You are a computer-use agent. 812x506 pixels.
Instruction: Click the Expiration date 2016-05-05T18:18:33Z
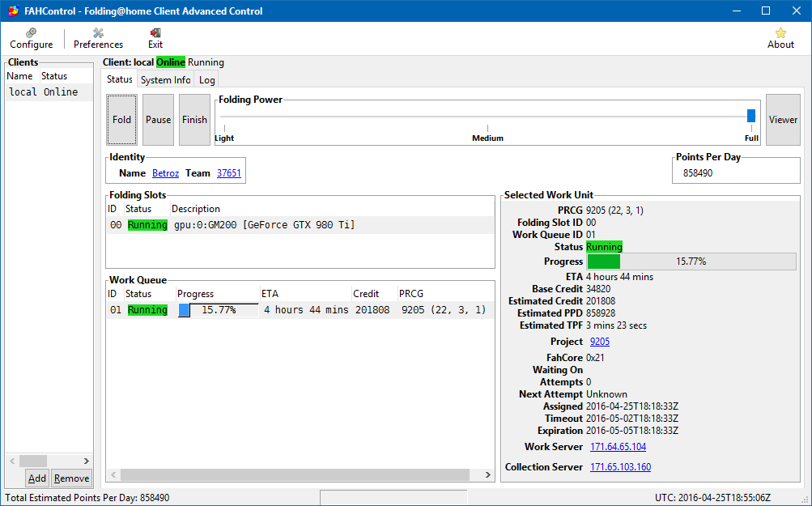[631, 431]
